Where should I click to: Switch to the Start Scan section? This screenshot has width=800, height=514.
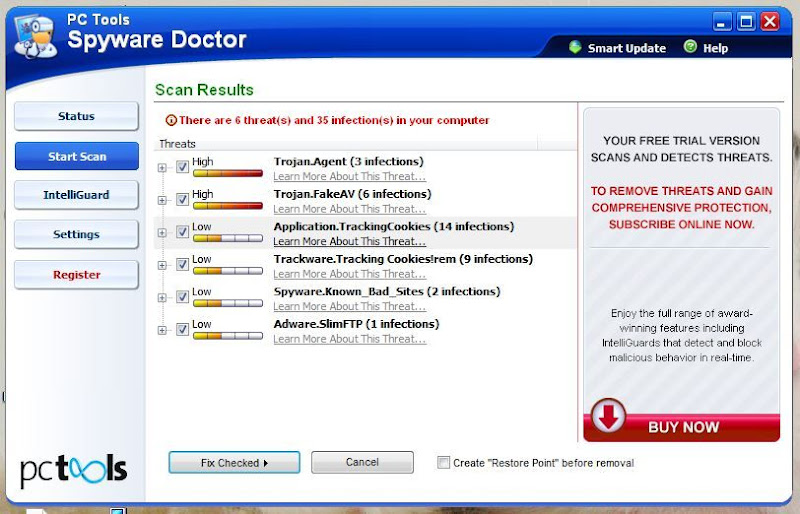click(77, 156)
